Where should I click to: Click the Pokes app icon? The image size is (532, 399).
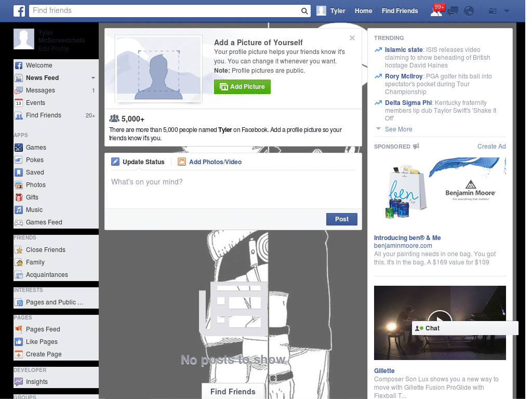[19, 160]
